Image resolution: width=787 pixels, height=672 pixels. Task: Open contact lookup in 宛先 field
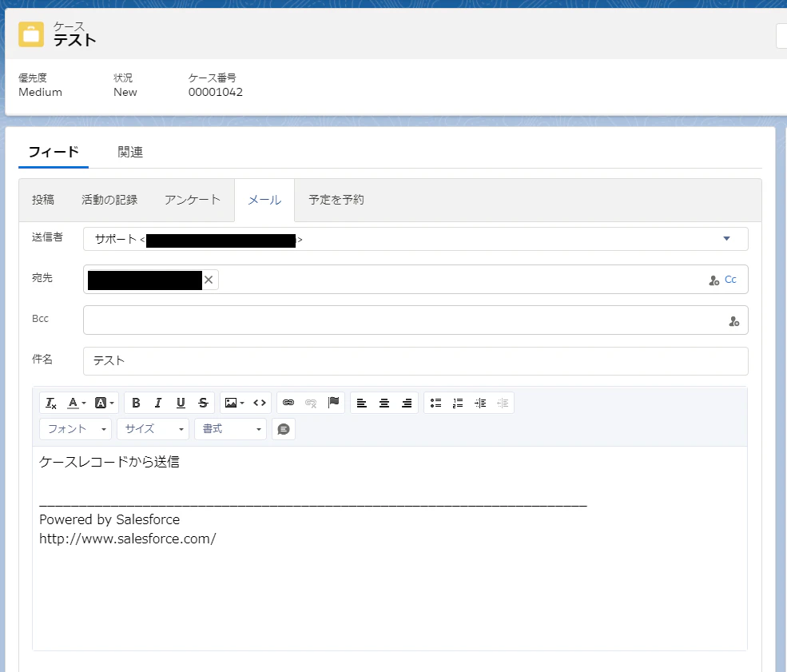[713, 280]
